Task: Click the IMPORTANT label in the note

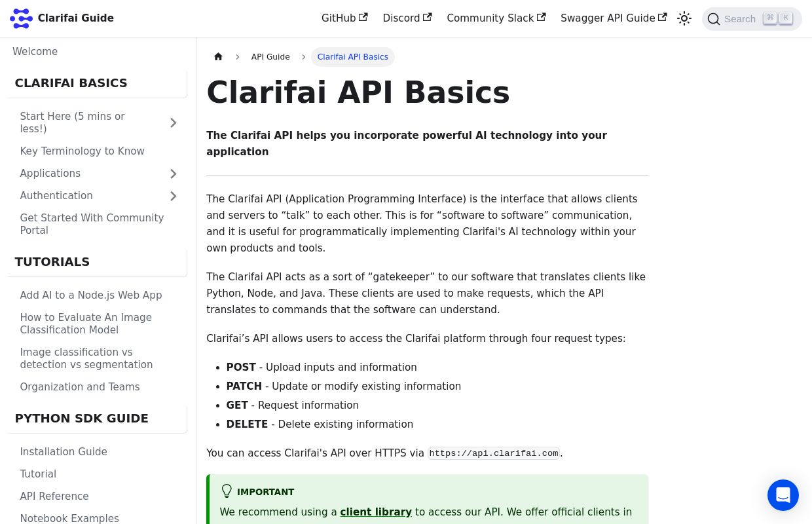Action: [x=265, y=492]
